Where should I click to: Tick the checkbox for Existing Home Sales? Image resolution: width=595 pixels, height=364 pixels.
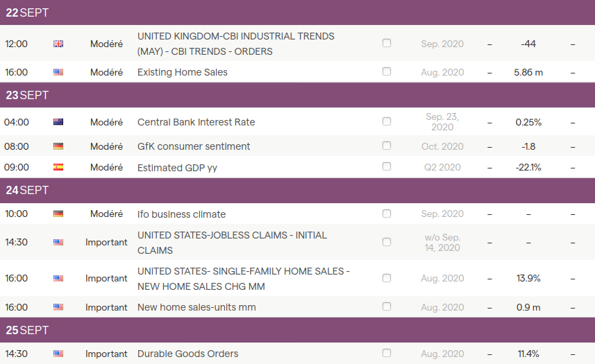pyautogui.click(x=387, y=71)
